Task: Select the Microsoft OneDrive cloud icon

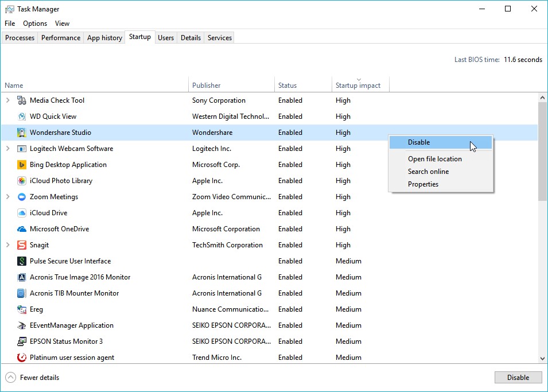Action: pyautogui.click(x=22, y=229)
